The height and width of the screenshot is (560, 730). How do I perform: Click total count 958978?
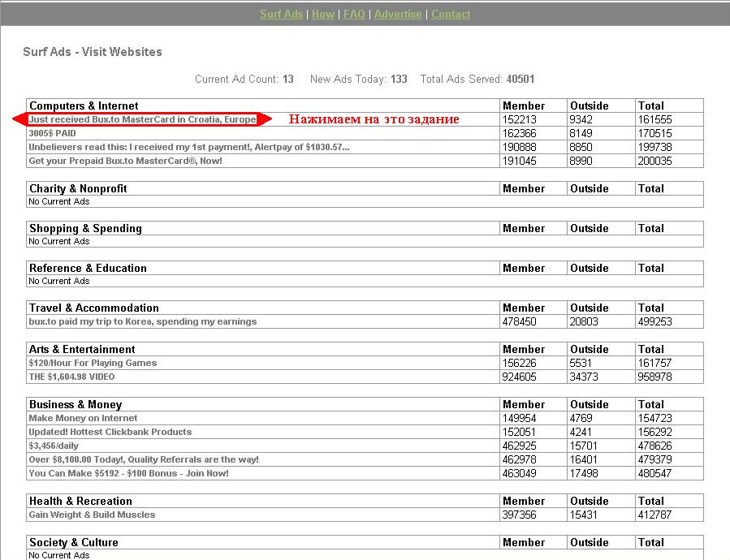[x=655, y=377]
